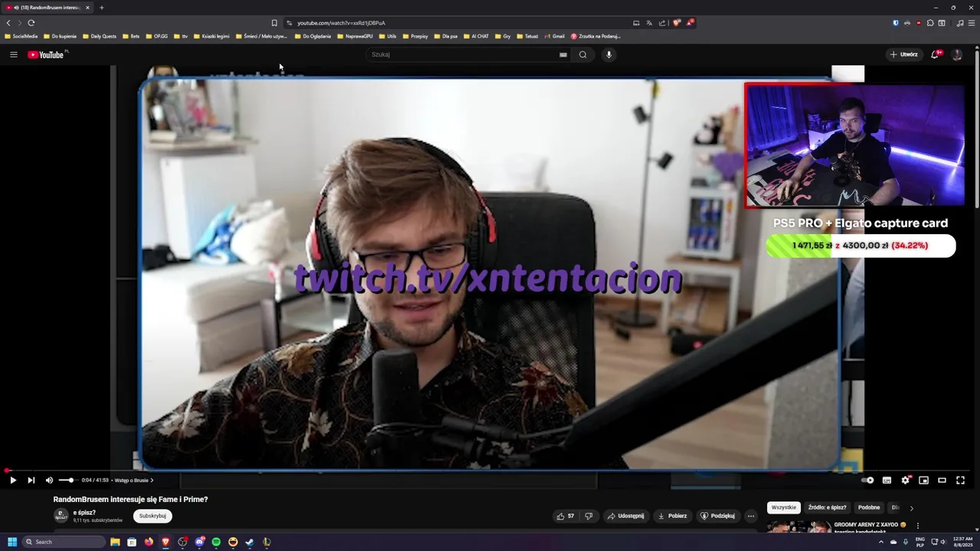
Task: Show more filter chips with right chevron
Action: pyautogui.click(x=911, y=507)
